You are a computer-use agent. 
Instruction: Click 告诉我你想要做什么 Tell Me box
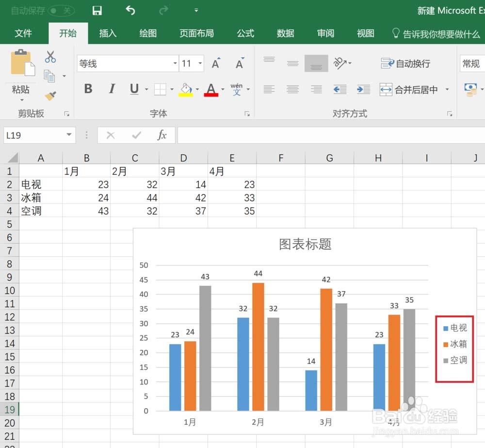pos(437,34)
